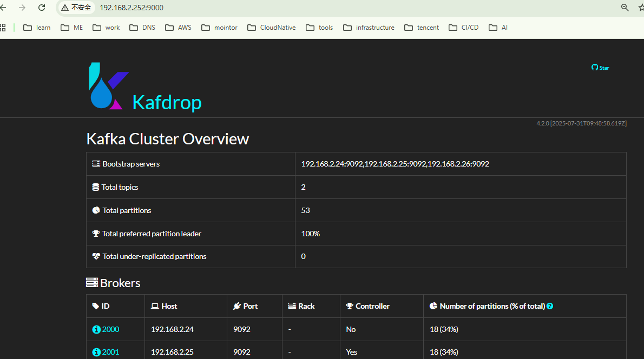Open the learn bookmark folder
Viewport: 644px width, 359px height.
click(37, 28)
